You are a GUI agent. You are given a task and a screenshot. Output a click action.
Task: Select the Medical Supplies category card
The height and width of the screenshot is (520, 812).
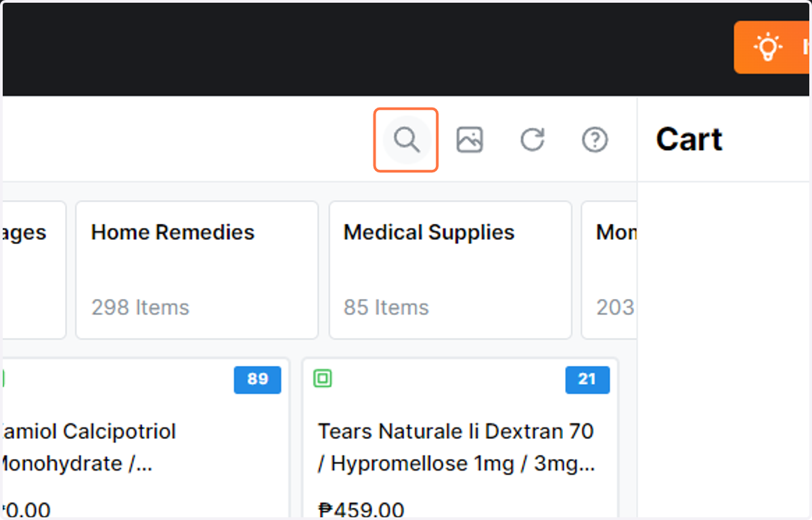[450, 270]
